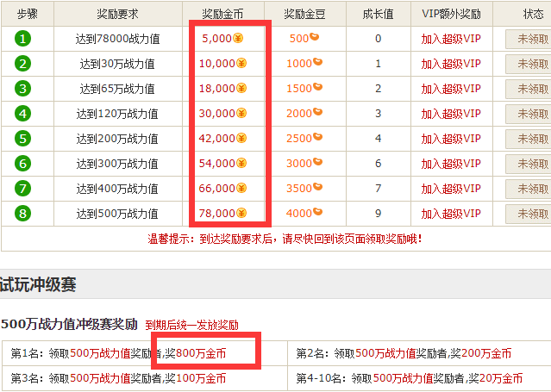551x392 pixels.
Task: Click 未领取 button for 400万战力值 row
Action: [x=529, y=189]
